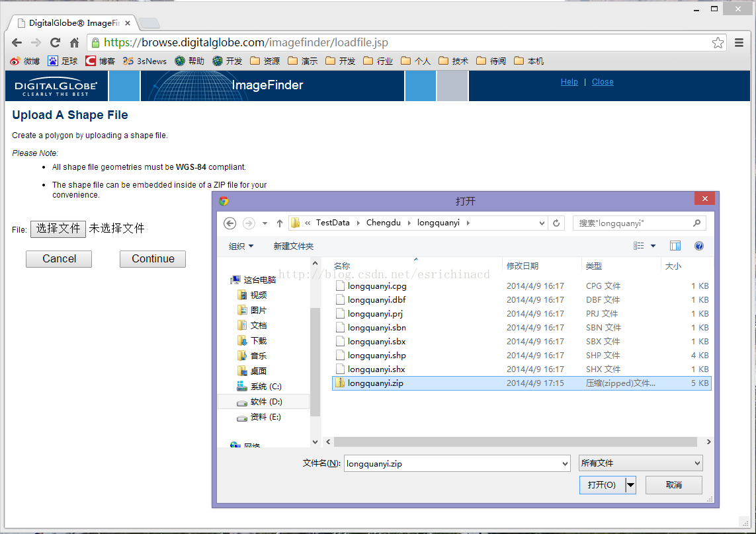
Task: Click Chrome back navigation arrow
Action: [x=17, y=42]
